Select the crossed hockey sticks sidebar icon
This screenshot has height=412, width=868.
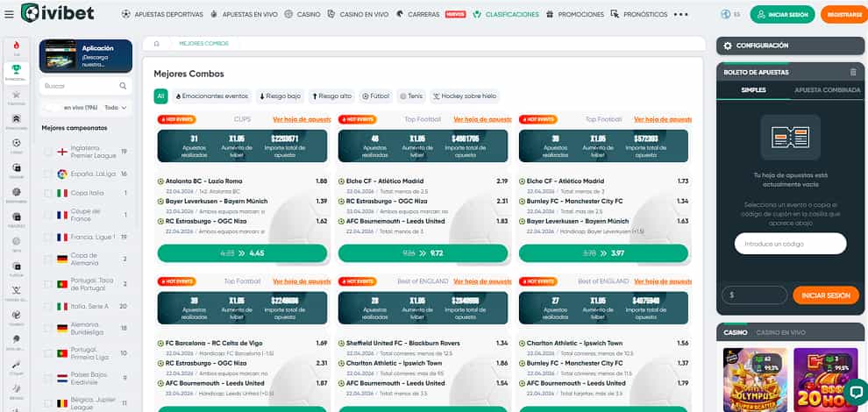(x=17, y=290)
